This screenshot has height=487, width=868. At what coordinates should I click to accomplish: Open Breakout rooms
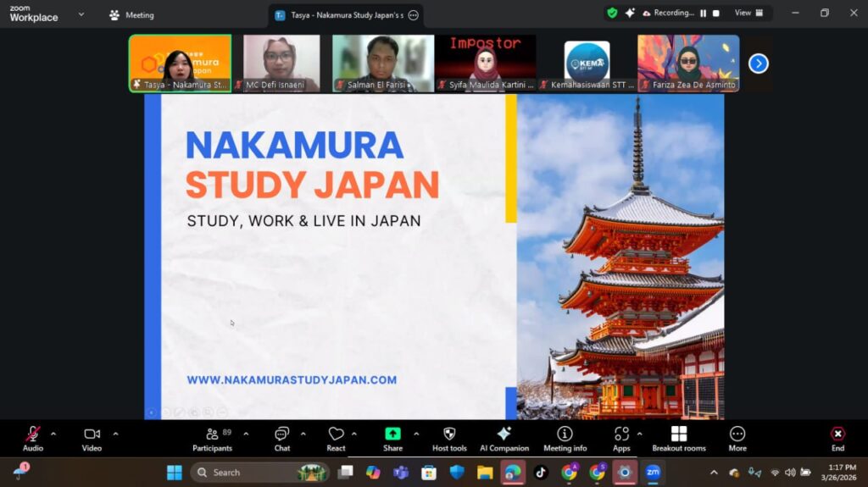point(679,439)
